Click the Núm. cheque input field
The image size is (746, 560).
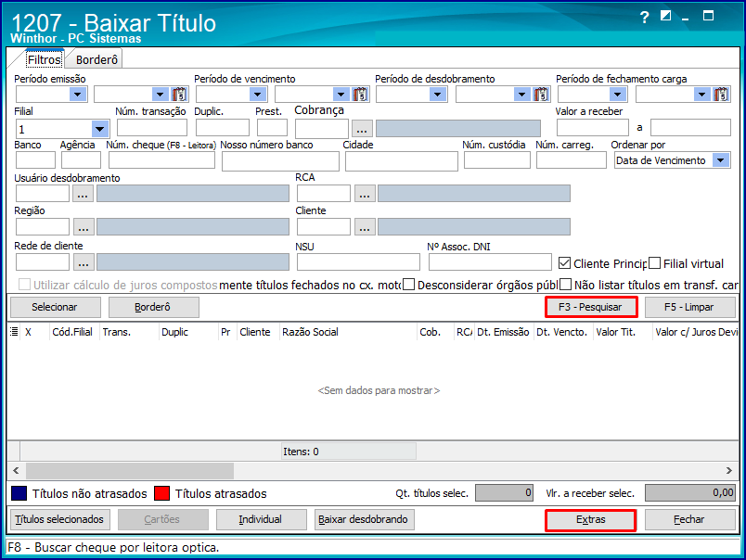pos(161,160)
